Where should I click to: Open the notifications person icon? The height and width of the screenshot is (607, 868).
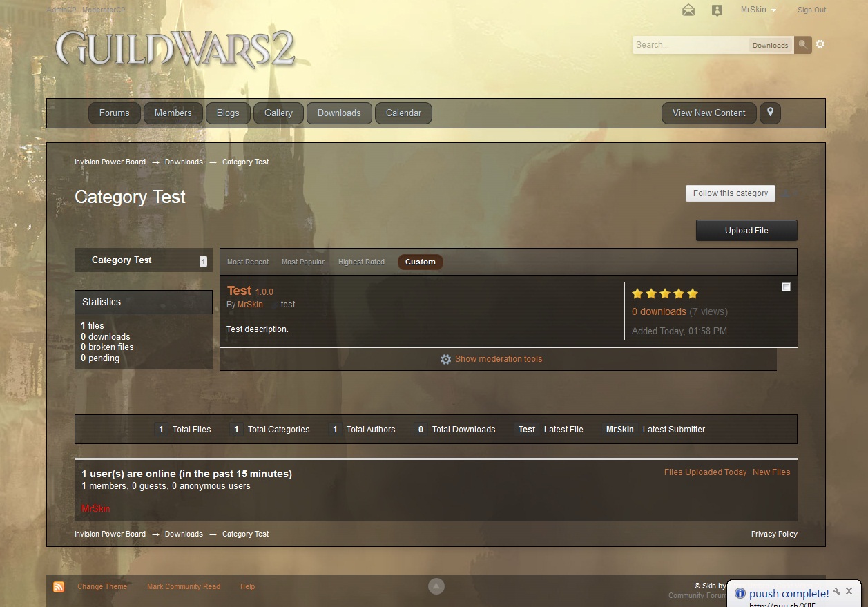[x=717, y=10]
